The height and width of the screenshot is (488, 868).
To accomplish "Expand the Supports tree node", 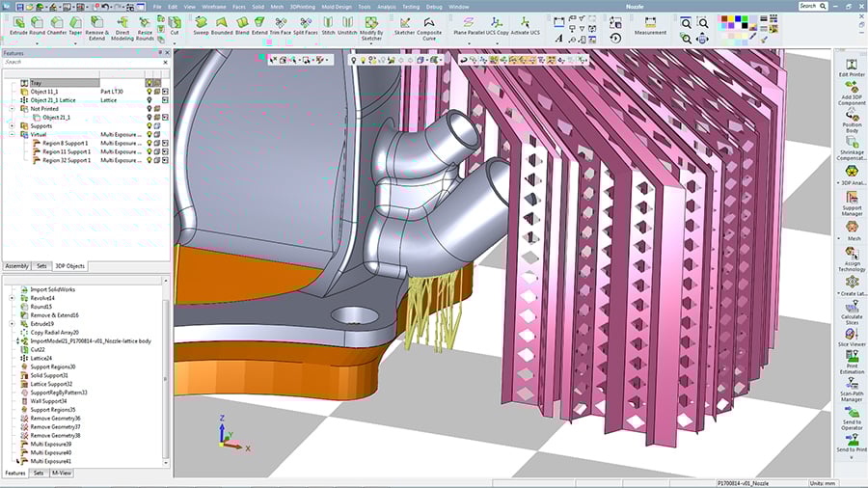I will [12, 126].
